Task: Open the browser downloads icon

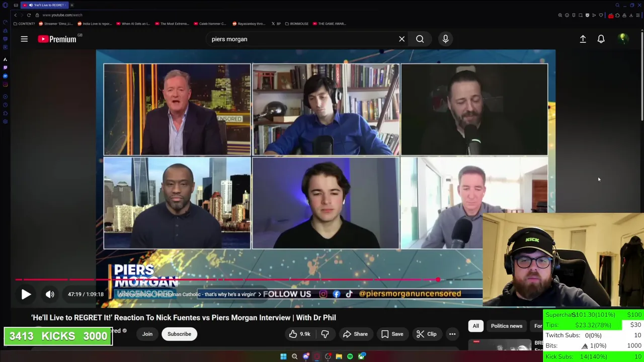Action: [x=631, y=15]
